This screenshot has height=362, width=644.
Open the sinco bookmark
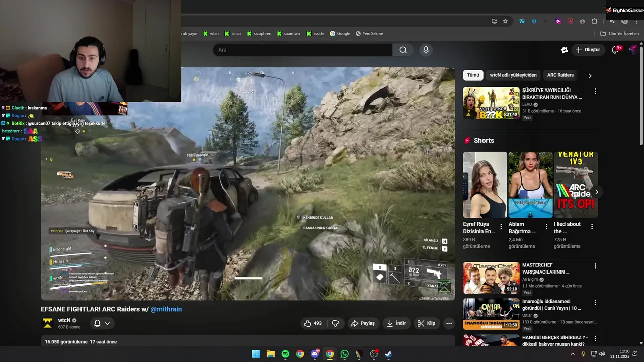click(x=232, y=34)
